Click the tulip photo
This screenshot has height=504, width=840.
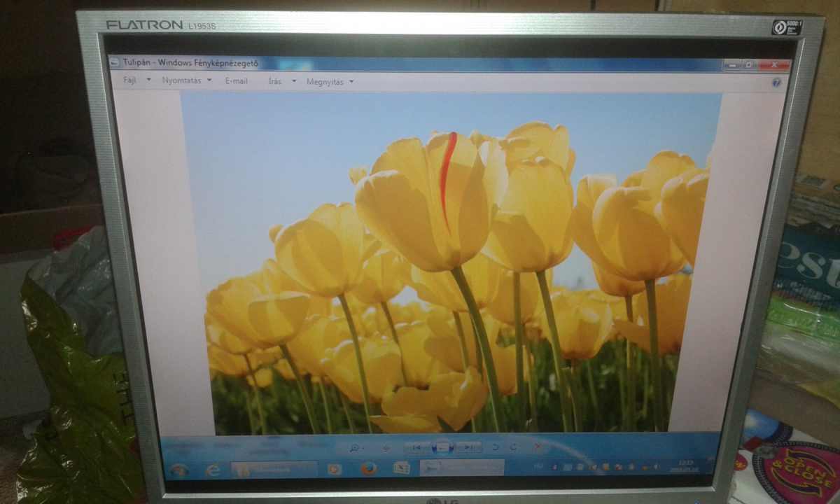pyautogui.click(x=451, y=261)
